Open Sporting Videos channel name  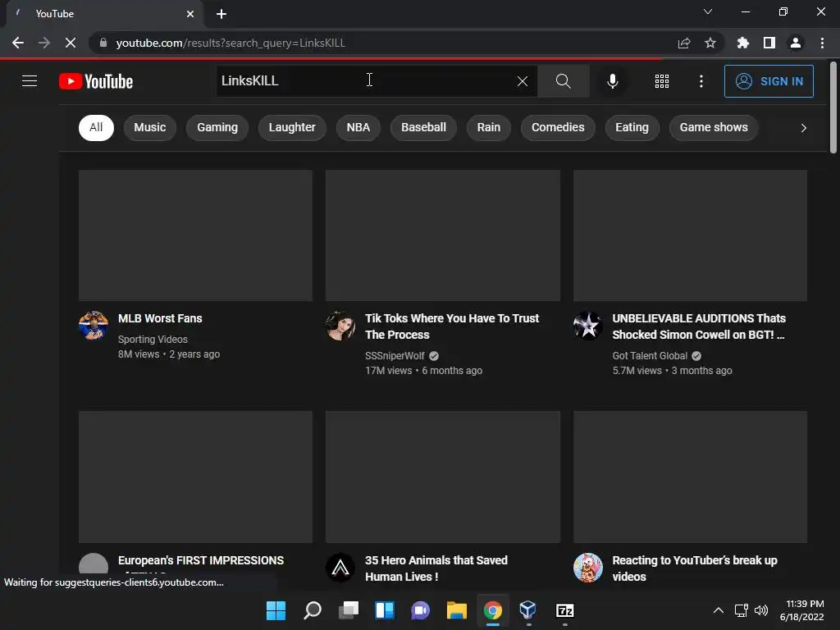coord(153,339)
